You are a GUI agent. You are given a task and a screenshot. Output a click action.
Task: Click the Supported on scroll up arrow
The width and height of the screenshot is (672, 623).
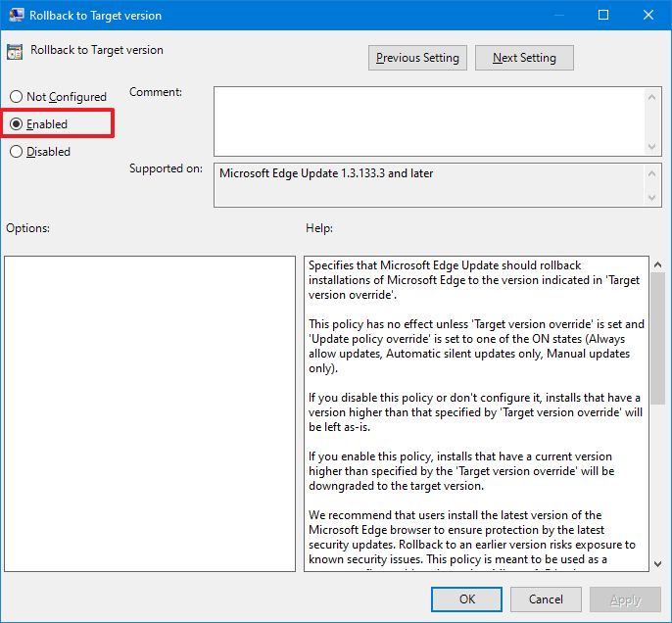tap(653, 173)
